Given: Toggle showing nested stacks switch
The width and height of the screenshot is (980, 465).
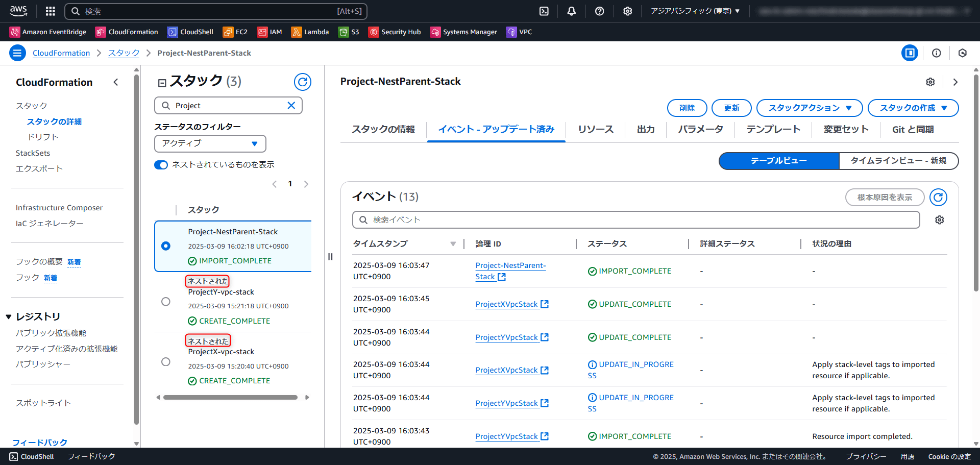Looking at the screenshot, I should [161, 165].
